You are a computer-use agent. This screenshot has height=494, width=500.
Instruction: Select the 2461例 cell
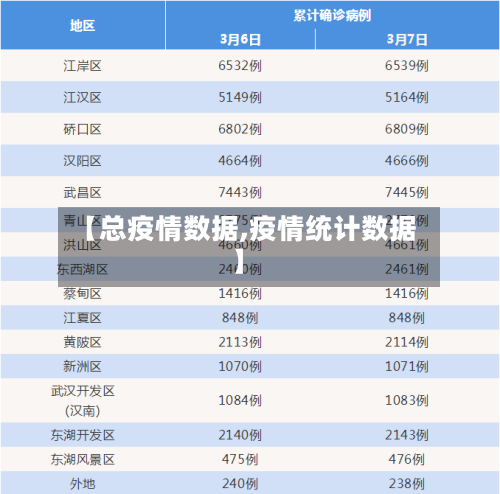(x=407, y=269)
